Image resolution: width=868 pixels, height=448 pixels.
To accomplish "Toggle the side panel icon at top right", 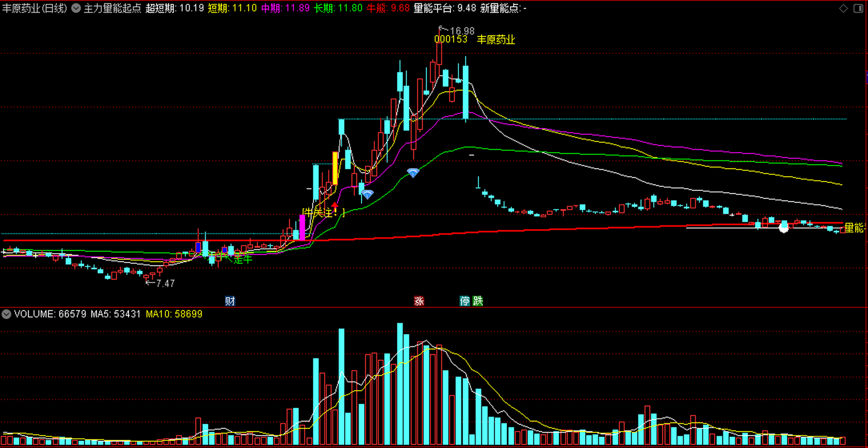I will click(858, 8).
